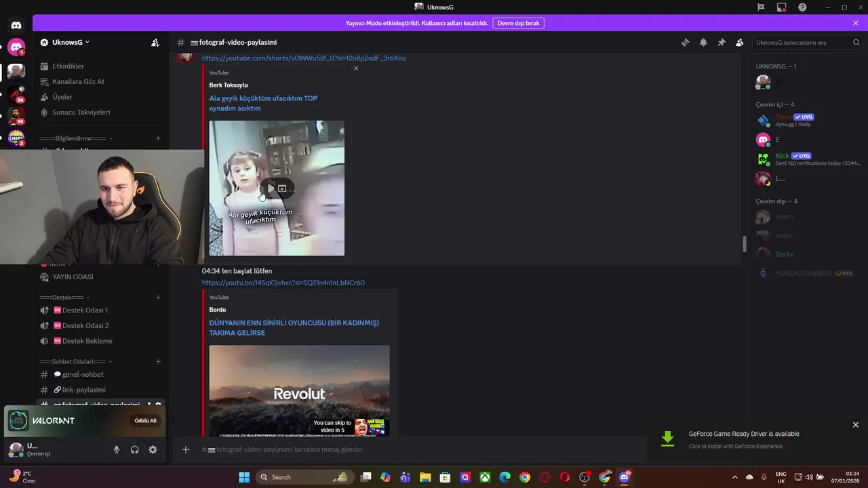Click the chat scrollbar thumb
This screenshot has height=488, width=868.
[x=744, y=244]
